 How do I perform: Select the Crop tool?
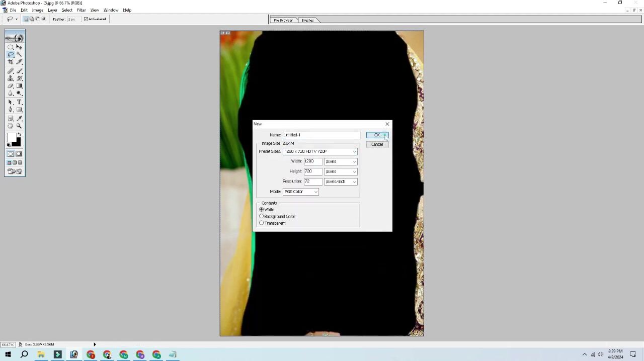pyautogui.click(x=11, y=62)
